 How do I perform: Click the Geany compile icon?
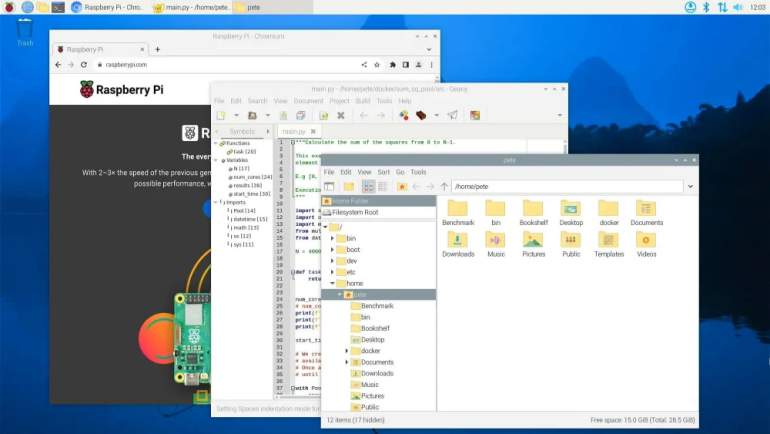[404, 115]
